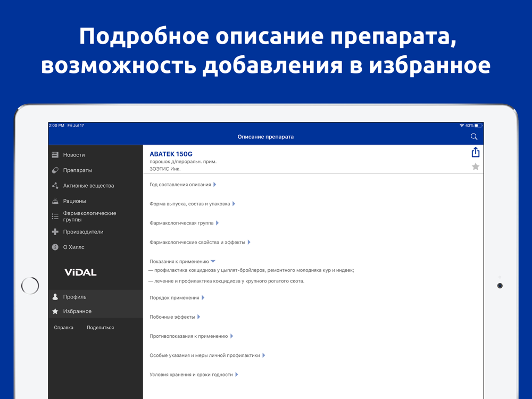Tap the Wi-Fi status icon
Screen dimensions: 532x399
(462, 126)
